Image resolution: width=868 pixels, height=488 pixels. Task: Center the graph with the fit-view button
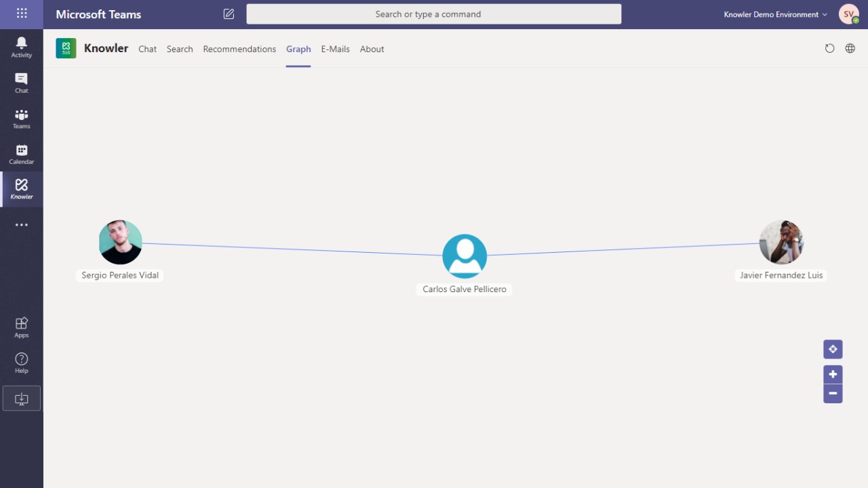pyautogui.click(x=833, y=349)
